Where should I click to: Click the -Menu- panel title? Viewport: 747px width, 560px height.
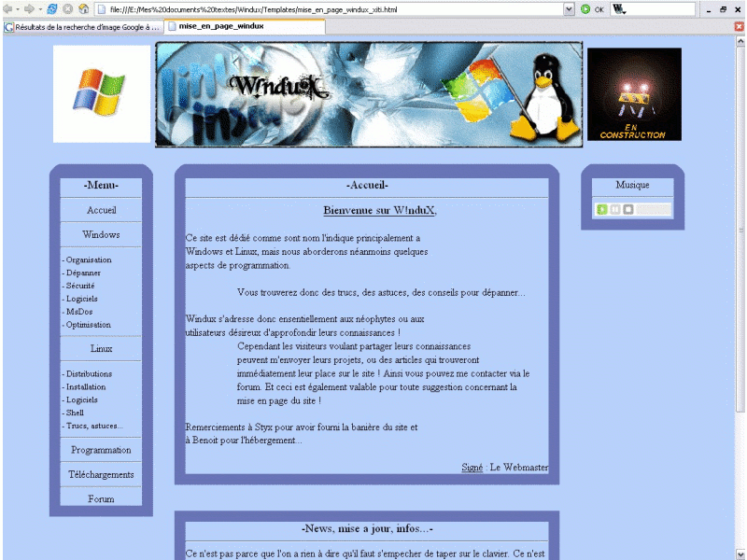(101, 185)
